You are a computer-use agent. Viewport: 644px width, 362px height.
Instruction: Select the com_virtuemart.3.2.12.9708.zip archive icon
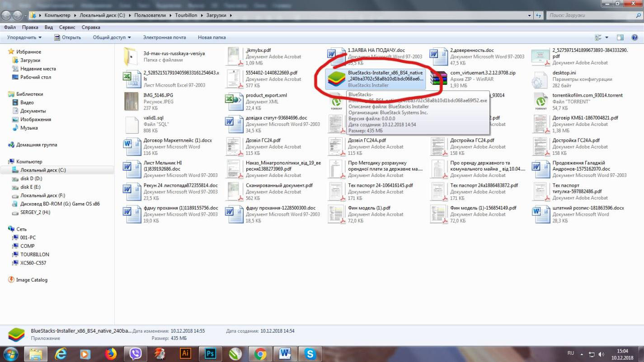point(438,79)
